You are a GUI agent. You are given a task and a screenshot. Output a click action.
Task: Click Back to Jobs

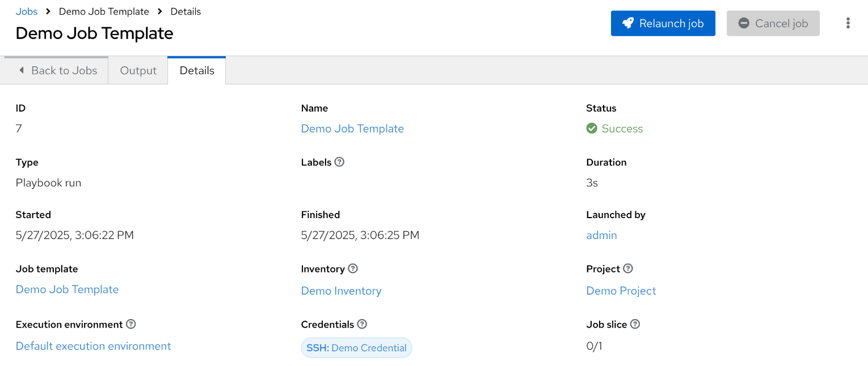64,70
